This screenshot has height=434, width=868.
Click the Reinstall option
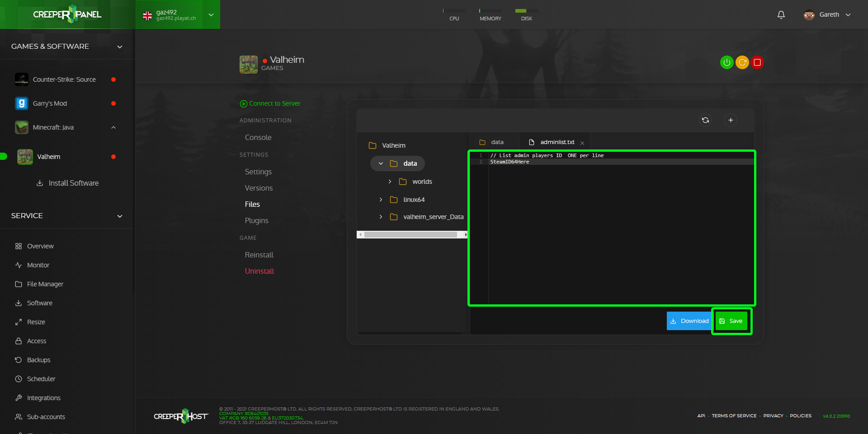pyautogui.click(x=259, y=255)
